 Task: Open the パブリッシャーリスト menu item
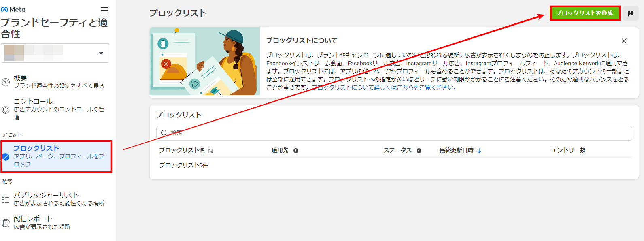tap(58, 199)
